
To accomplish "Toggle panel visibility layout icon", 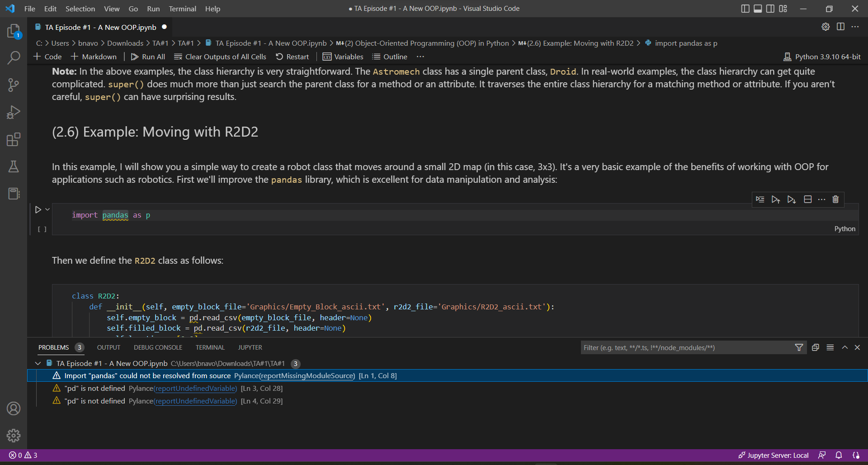I will tap(758, 9).
